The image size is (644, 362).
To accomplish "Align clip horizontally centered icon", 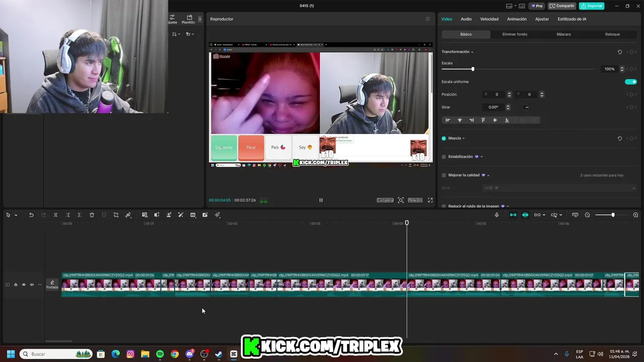I will (x=459, y=120).
